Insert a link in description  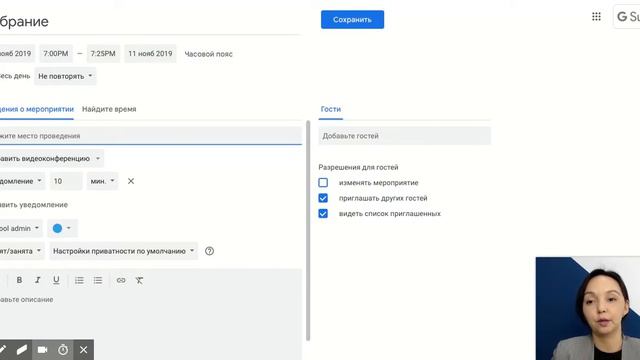coord(121,280)
